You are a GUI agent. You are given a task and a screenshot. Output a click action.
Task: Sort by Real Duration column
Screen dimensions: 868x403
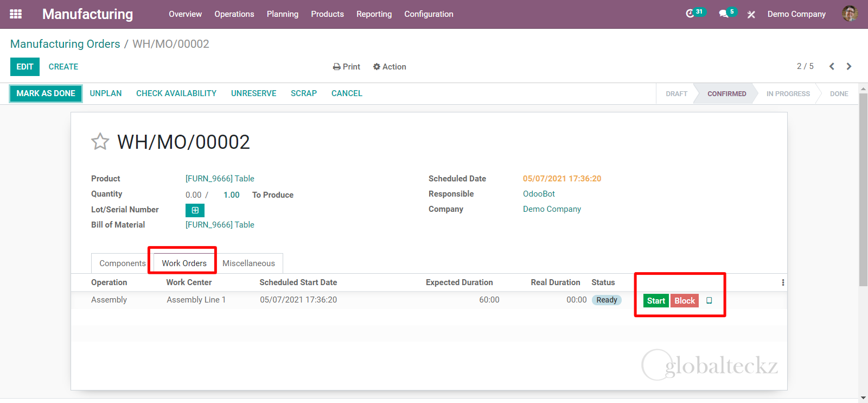[556, 282]
